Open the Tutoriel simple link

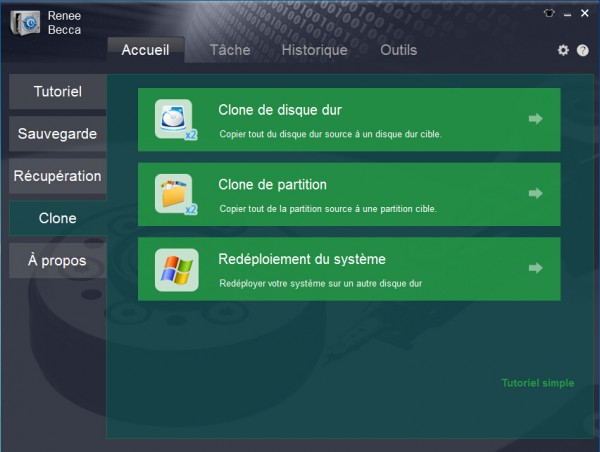tap(538, 383)
